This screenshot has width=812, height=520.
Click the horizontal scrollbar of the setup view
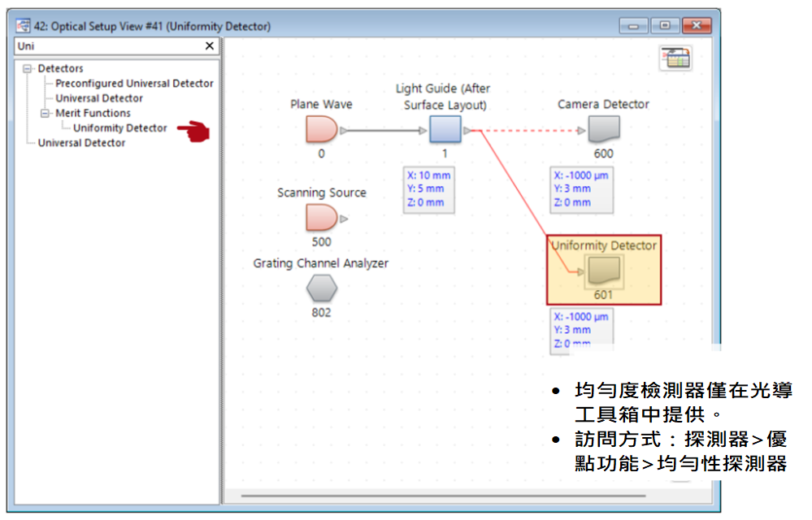(x=443, y=496)
